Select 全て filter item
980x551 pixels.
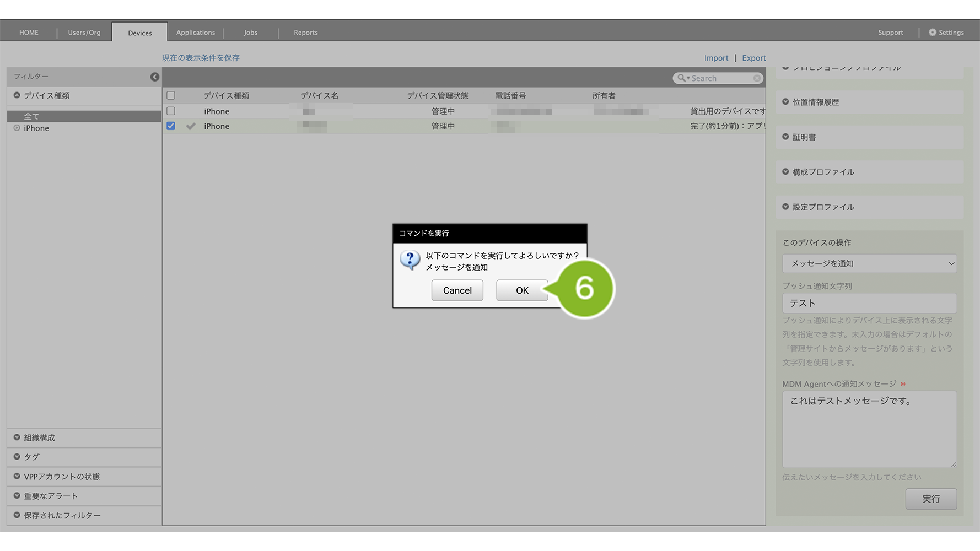coord(84,116)
